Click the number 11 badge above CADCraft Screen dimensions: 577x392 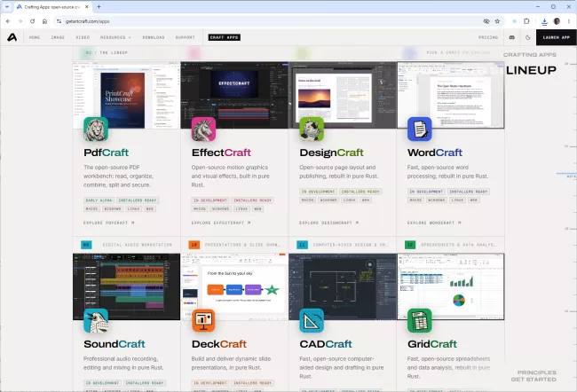[x=302, y=245]
